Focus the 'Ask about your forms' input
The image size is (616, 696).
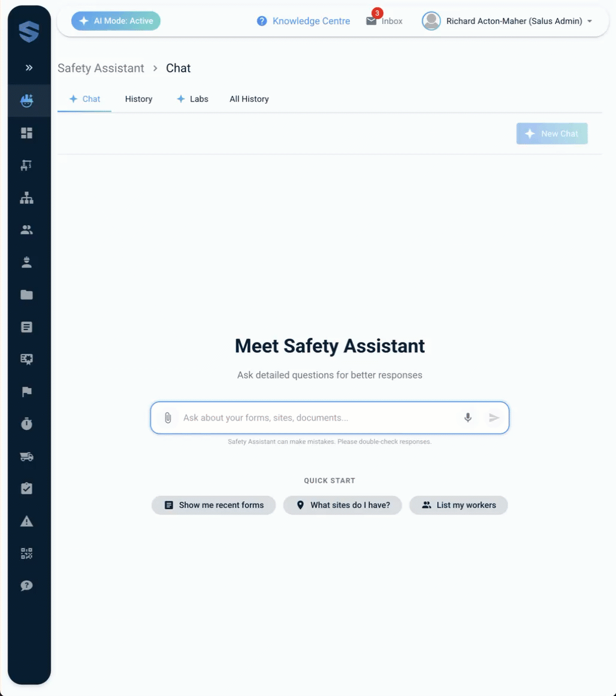[318, 417]
